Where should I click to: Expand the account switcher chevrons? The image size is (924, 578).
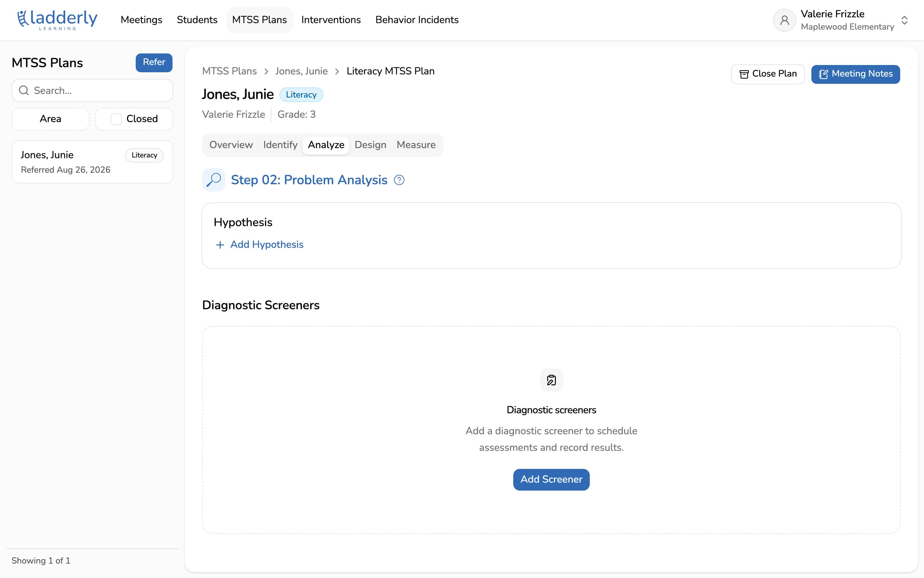click(904, 20)
